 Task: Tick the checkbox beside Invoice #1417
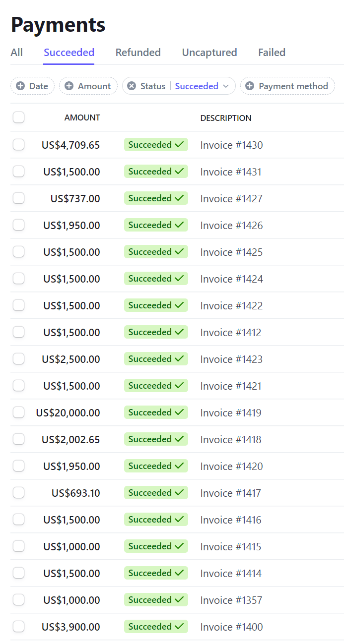pos(18,493)
